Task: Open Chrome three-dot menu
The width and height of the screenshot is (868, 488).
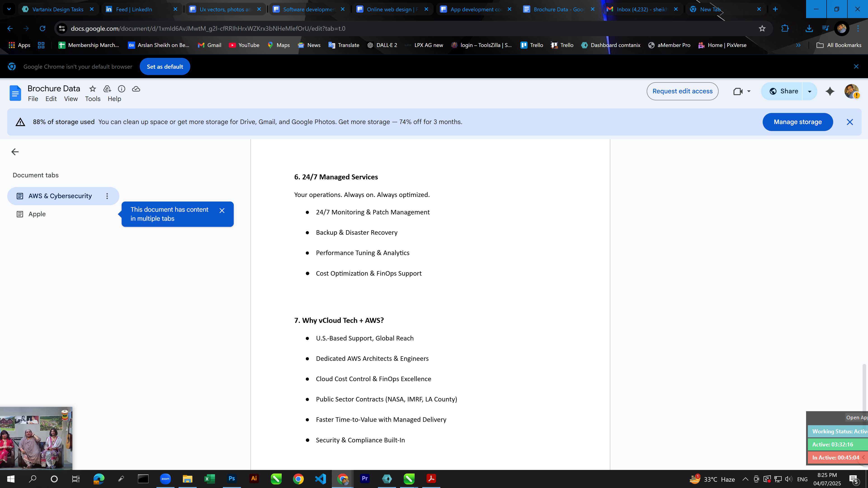Action: pyautogui.click(x=858, y=29)
